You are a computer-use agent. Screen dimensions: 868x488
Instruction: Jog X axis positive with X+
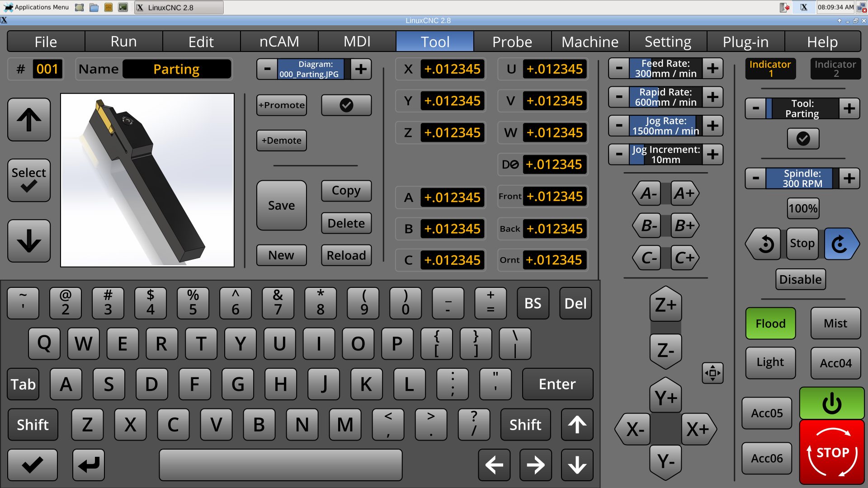[x=698, y=429]
